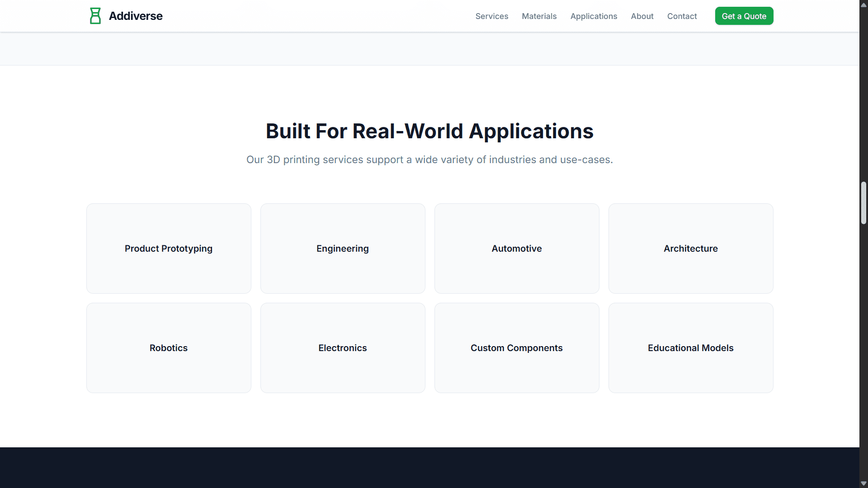Click the 3D printing services subtitle text
Screen dimensions: 868x488
429,160
